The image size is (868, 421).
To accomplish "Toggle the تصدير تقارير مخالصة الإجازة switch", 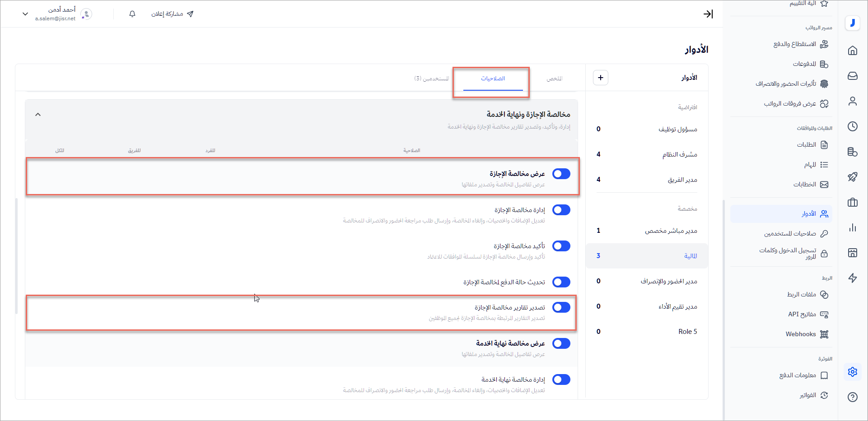I will coord(561,307).
